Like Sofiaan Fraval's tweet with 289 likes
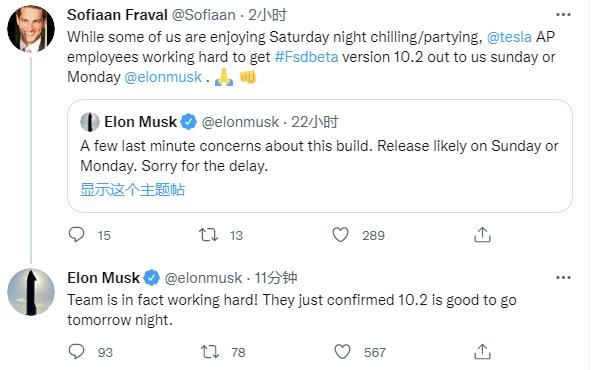The image size is (593, 370). click(x=340, y=235)
